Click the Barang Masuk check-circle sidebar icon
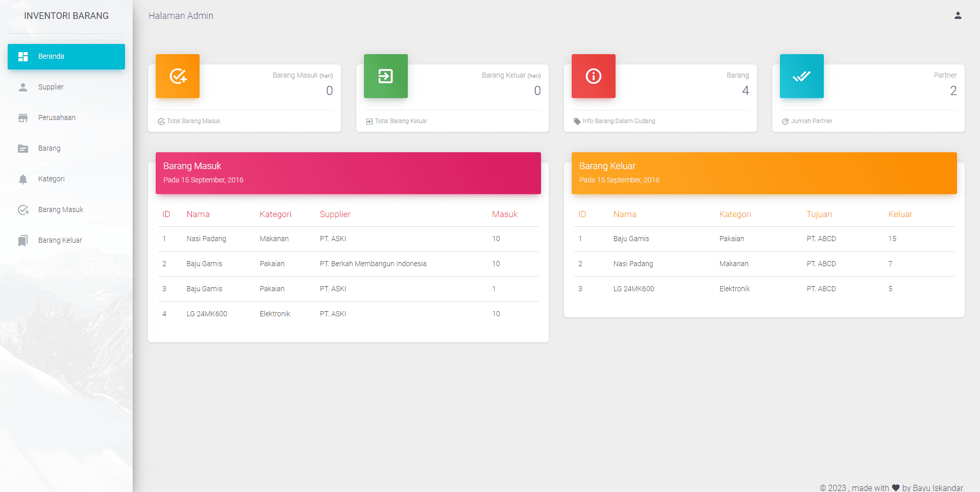This screenshot has width=980, height=492. [23, 210]
